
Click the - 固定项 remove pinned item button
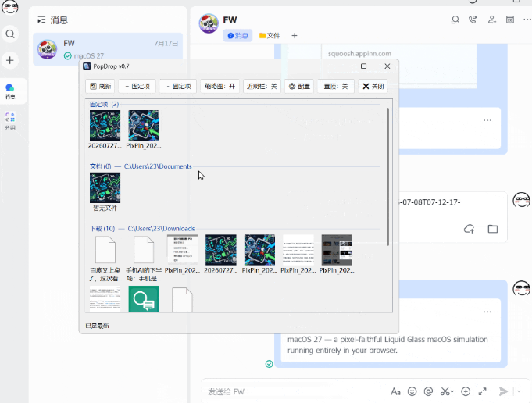[x=178, y=86]
